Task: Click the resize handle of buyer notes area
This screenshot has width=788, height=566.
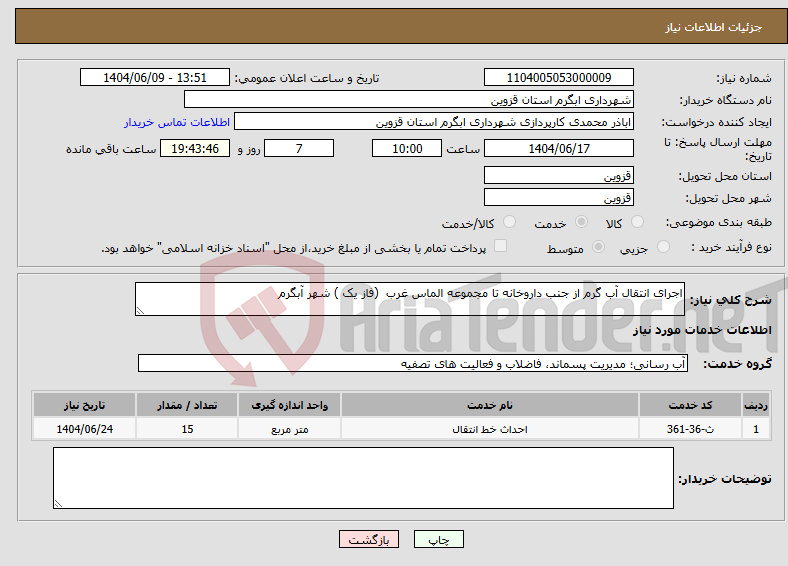Action: click(58, 504)
